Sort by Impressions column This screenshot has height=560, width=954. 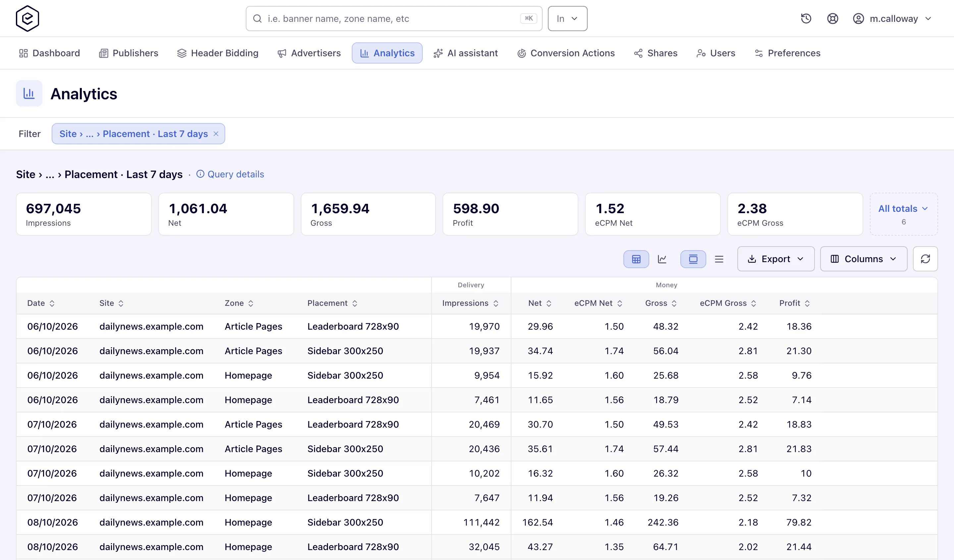tap(496, 303)
